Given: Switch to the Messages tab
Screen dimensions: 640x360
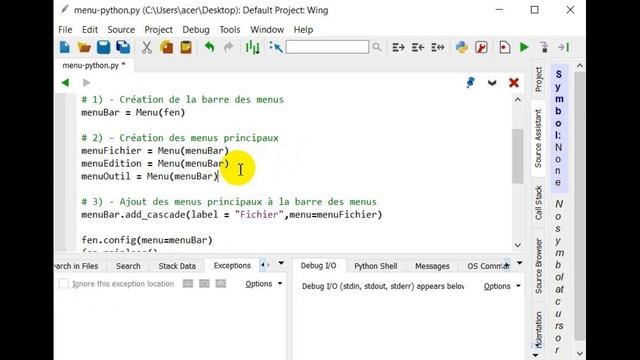Looking at the screenshot, I should 432,266.
